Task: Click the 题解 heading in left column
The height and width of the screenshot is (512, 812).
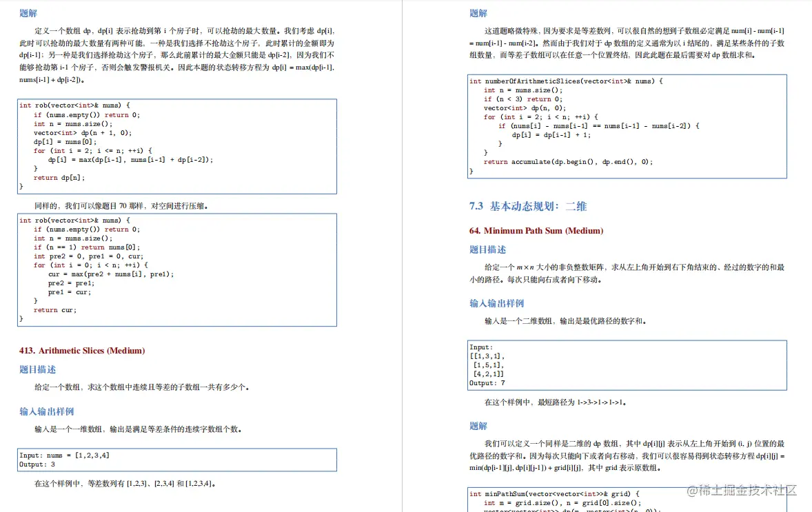Action: [x=26, y=12]
